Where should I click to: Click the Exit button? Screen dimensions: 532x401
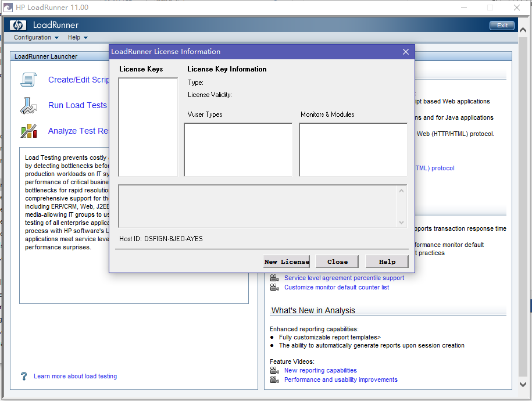point(502,26)
